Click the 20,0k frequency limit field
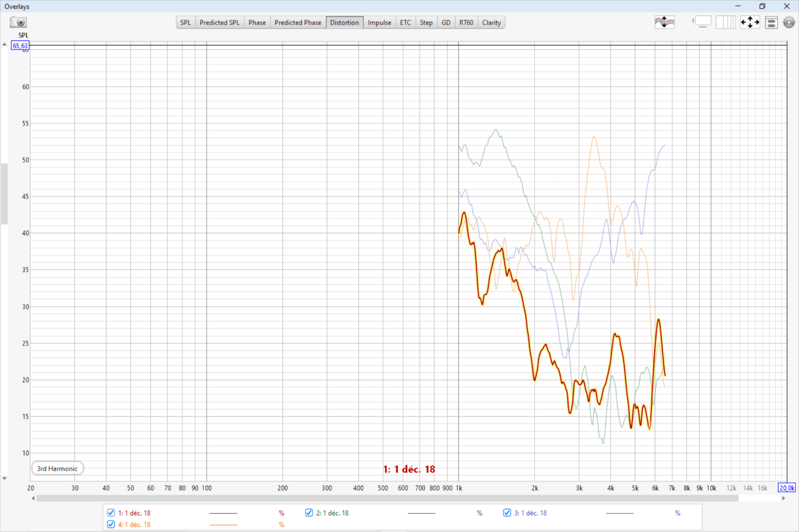 786,488
